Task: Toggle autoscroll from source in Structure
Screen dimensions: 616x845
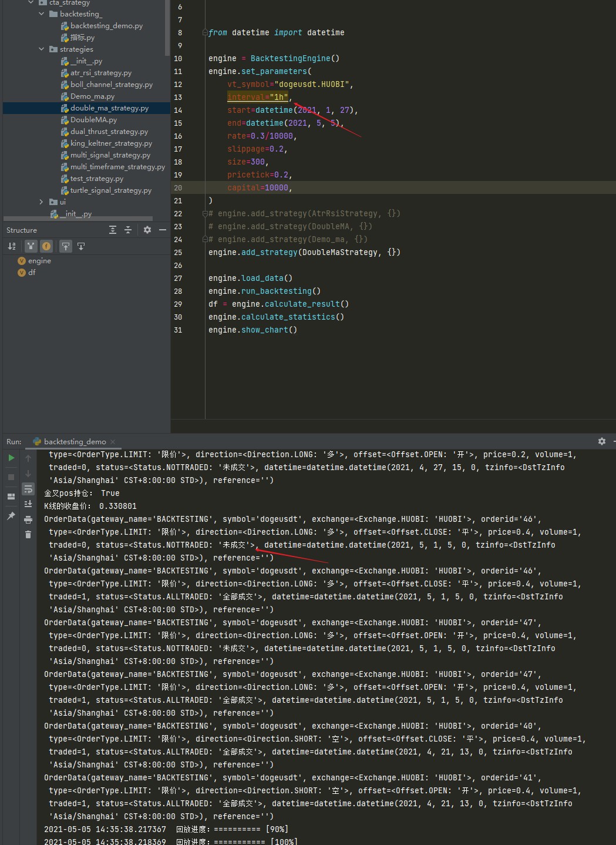Action: pos(81,246)
